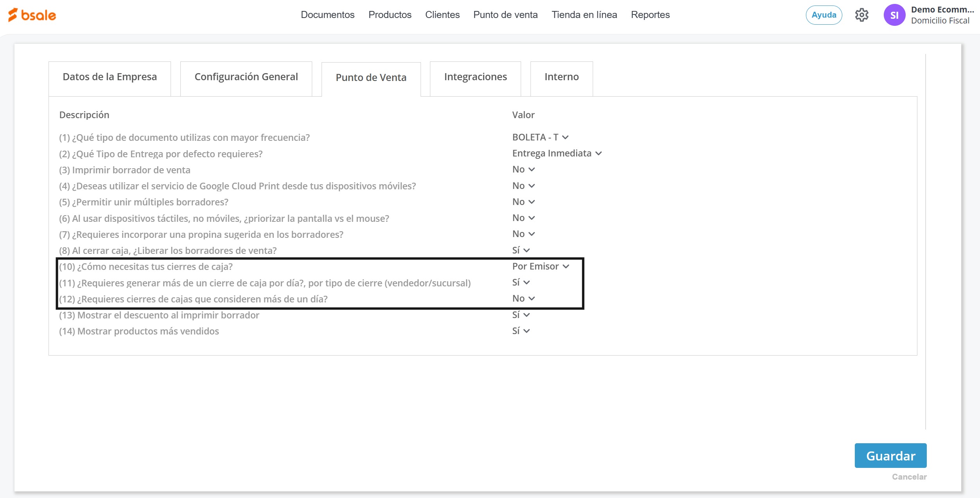Expand the Entrega Inmediata dropdown
The image size is (980, 498).
coord(556,153)
